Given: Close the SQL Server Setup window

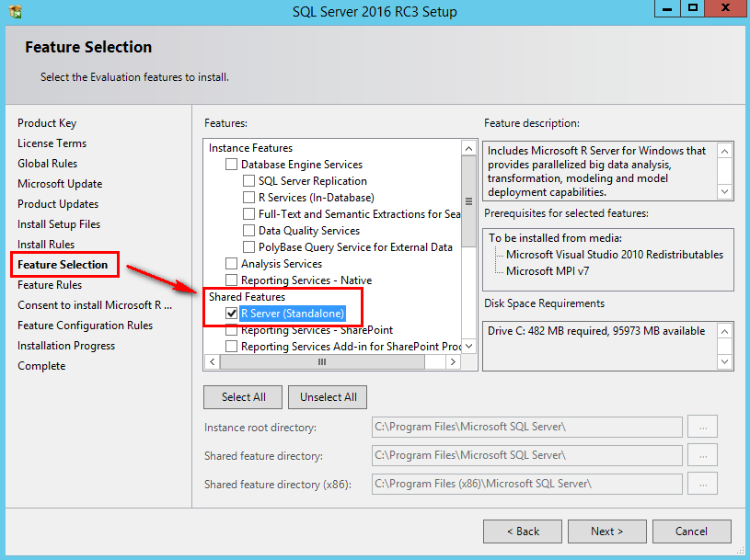Looking at the screenshot, I should 725,8.
